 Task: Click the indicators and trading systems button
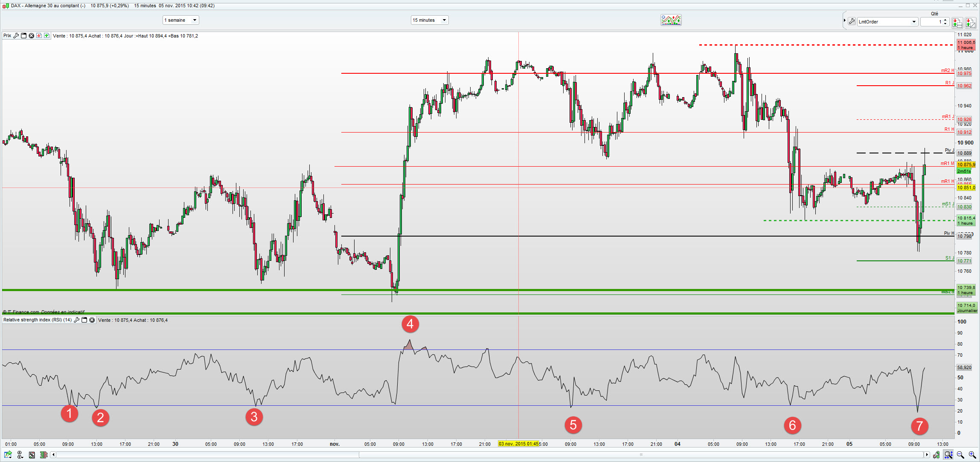671,20
